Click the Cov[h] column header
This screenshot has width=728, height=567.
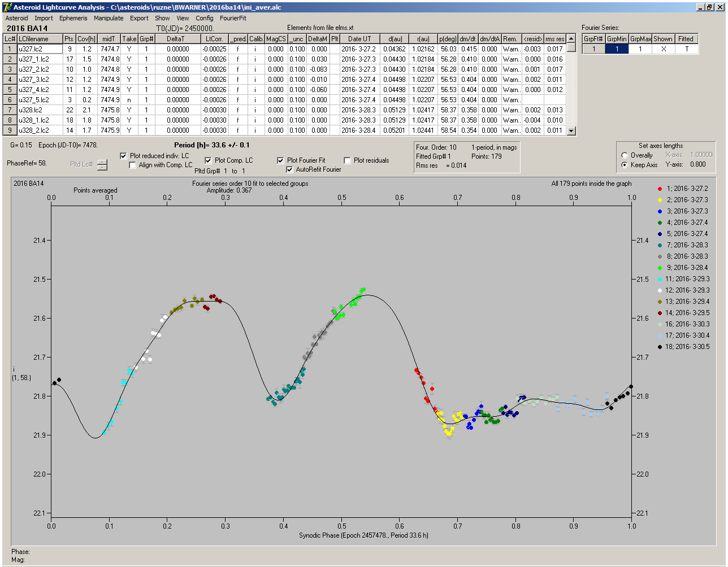click(x=87, y=39)
